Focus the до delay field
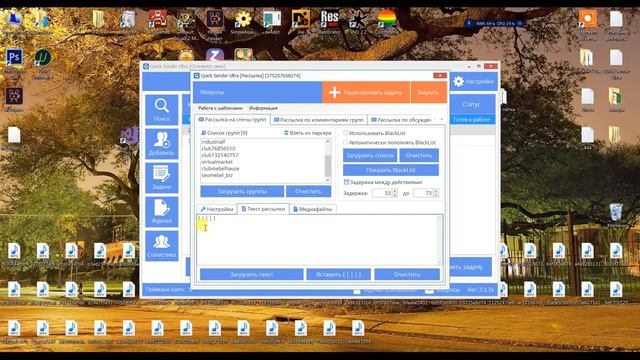640x360 pixels. pos(423,193)
